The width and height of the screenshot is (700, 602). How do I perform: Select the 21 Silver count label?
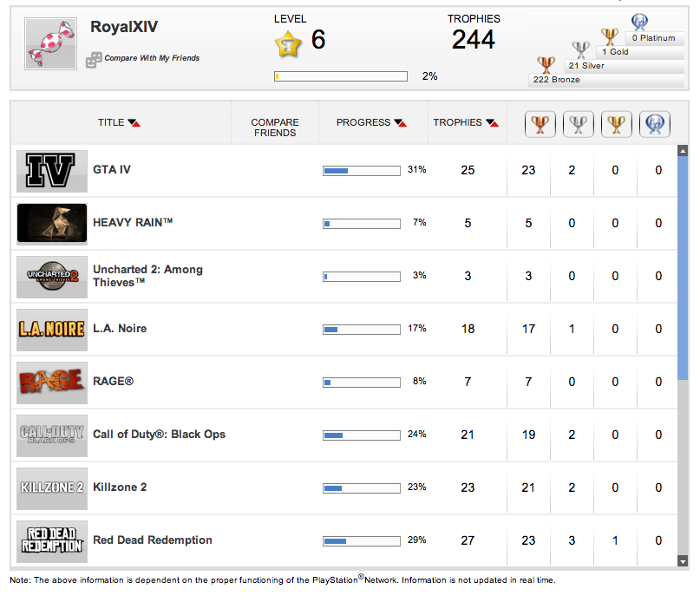click(586, 66)
